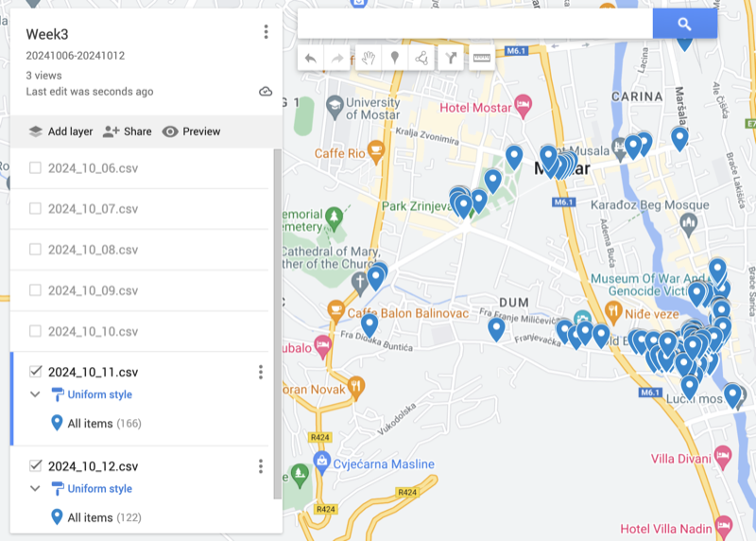Click the cloud save status icon
This screenshot has width=756, height=541.
pos(266,92)
